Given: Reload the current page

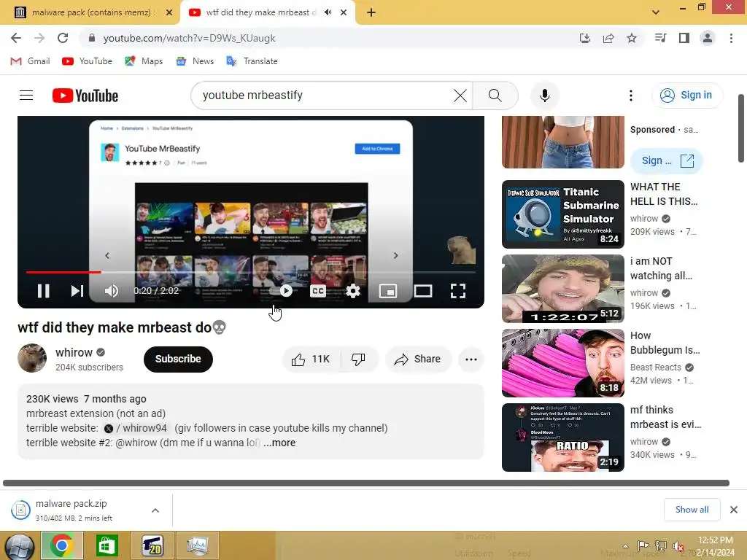Looking at the screenshot, I should [63, 38].
